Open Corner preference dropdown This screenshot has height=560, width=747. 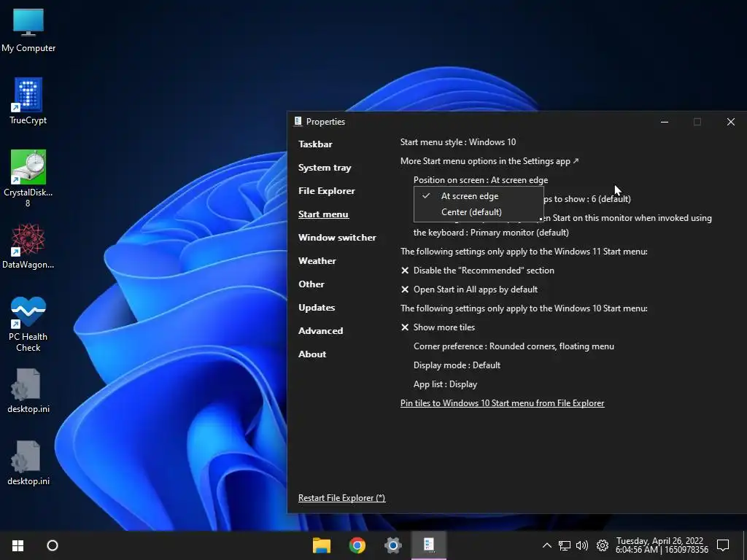pos(514,346)
